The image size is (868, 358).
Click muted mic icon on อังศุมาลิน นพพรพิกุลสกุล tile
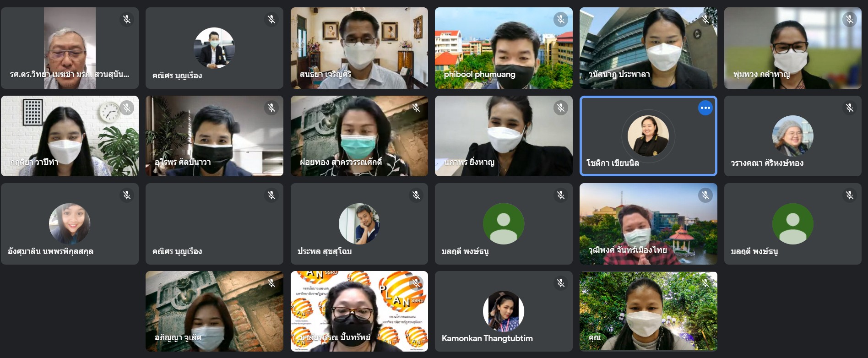[x=127, y=195]
